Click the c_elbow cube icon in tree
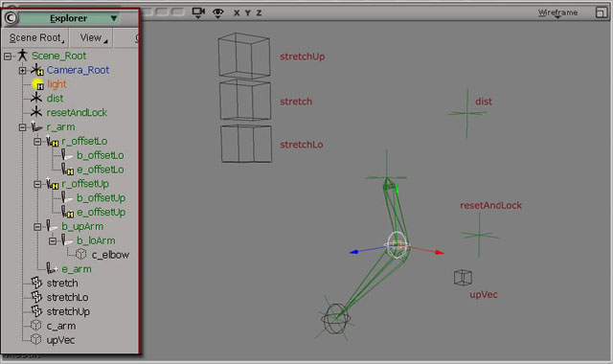Viewport: 613px width, 364px height. pyautogui.click(x=80, y=255)
